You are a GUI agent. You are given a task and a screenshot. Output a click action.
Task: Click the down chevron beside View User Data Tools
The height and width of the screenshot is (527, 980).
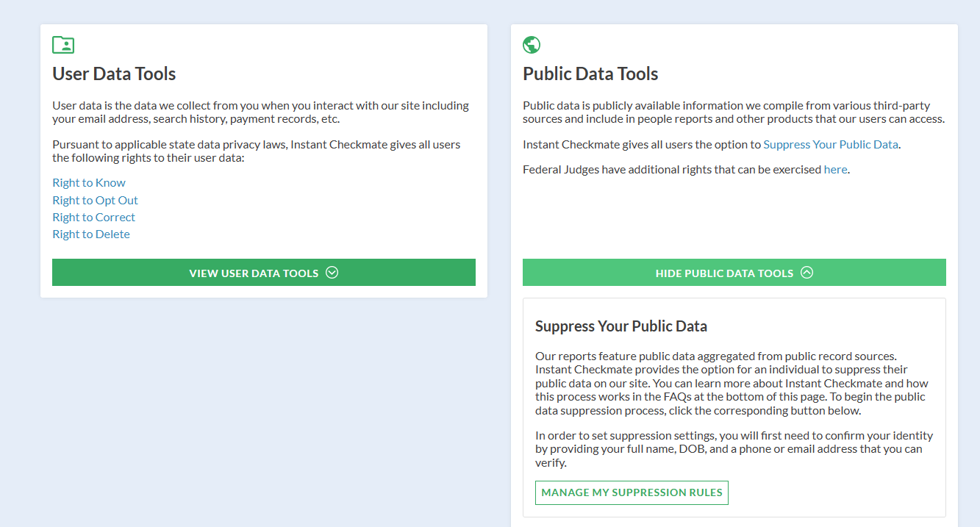coord(332,273)
